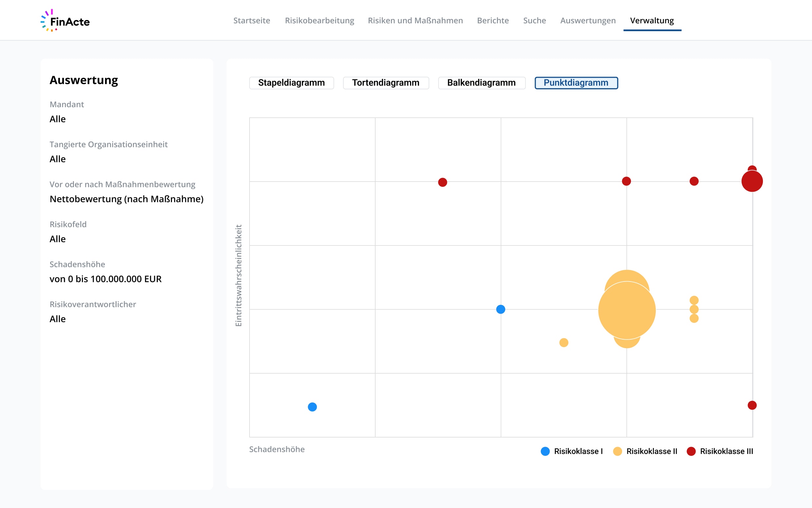Select the top yellow dot in the stack of three
This screenshot has width=812, height=508.
click(x=694, y=300)
